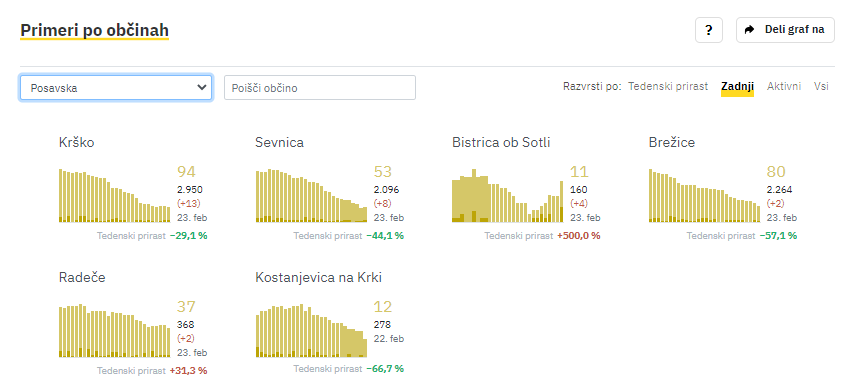Sort by Aktivni
This screenshot has width=858, height=388.
pyautogui.click(x=784, y=86)
